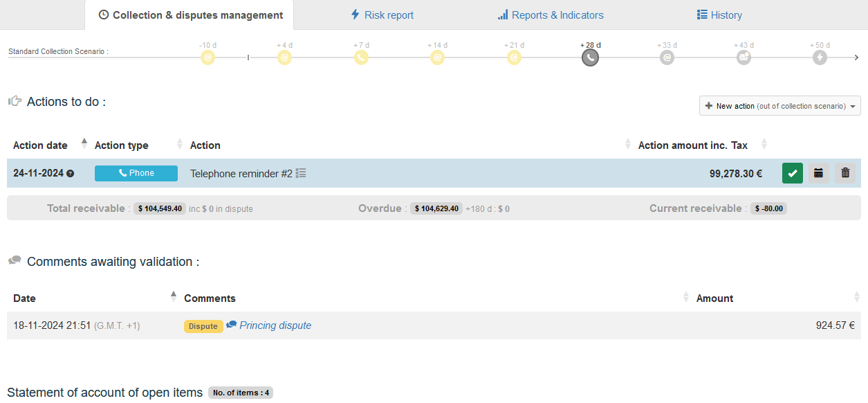This screenshot has width=868, height=403.
Task: Click the Overdue $ 104,629.40 amount badge
Action: [x=436, y=208]
